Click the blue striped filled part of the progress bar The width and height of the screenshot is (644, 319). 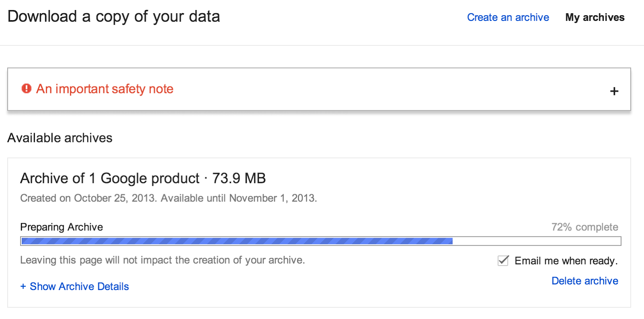click(237, 241)
